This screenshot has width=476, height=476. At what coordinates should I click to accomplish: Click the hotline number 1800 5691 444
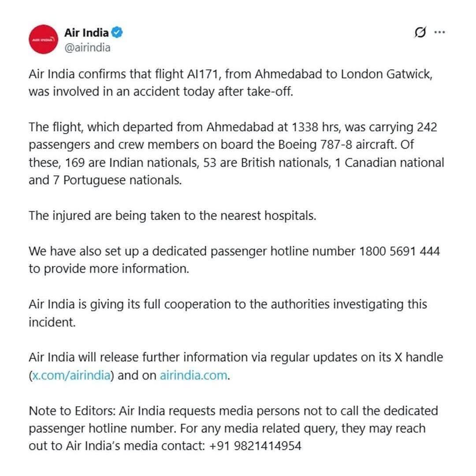click(400, 251)
